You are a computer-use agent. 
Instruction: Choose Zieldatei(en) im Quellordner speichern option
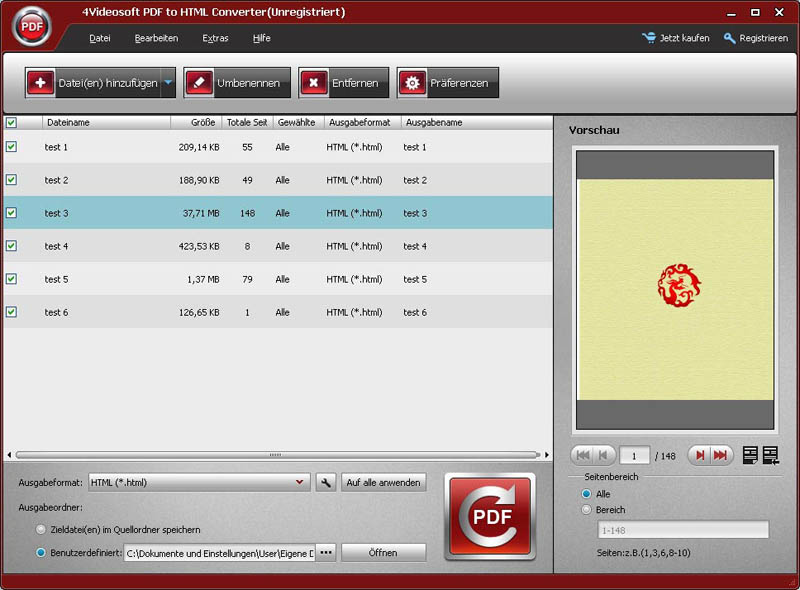click(x=41, y=529)
